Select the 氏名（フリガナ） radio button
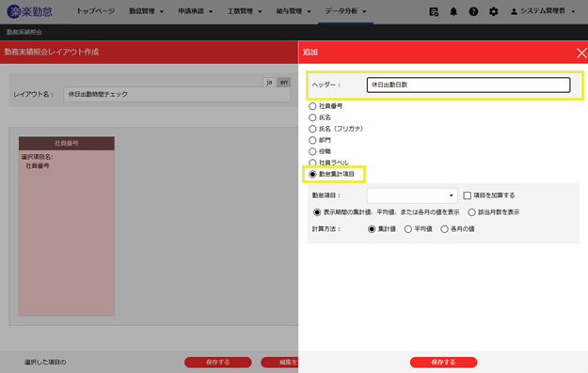588x373 pixels. pyautogui.click(x=312, y=129)
